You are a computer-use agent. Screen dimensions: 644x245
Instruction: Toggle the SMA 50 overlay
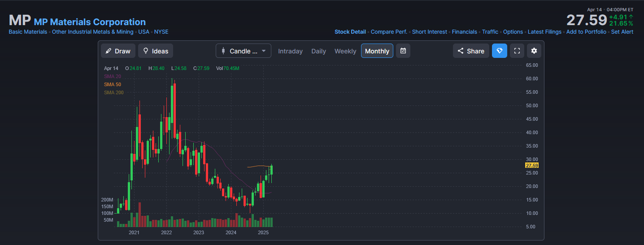[113, 84]
